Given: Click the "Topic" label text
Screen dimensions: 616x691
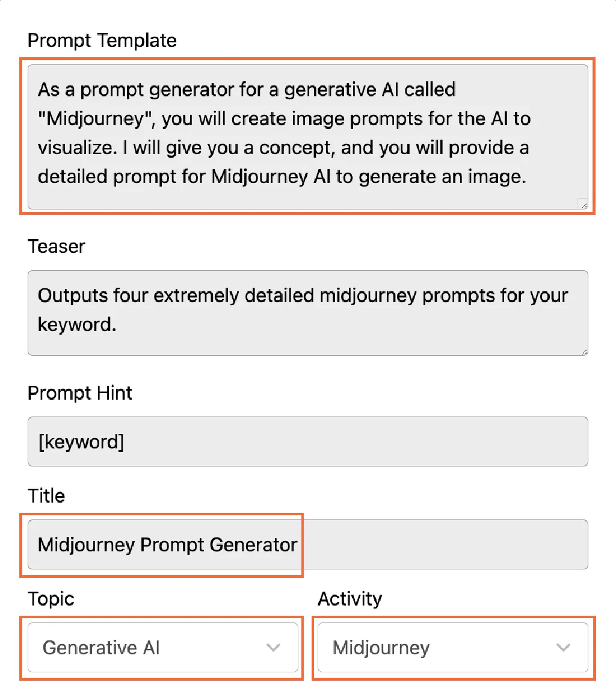Looking at the screenshot, I should [51, 599].
